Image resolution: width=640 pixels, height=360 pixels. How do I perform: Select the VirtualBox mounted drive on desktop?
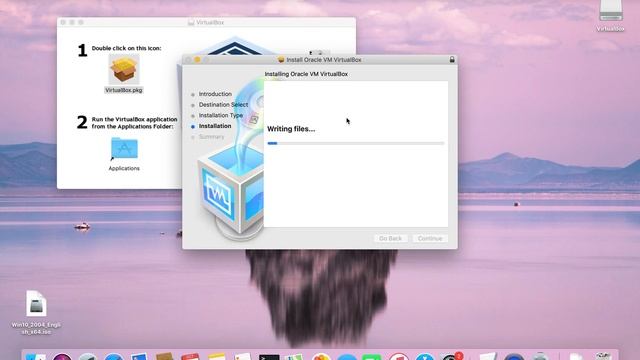tap(611, 11)
